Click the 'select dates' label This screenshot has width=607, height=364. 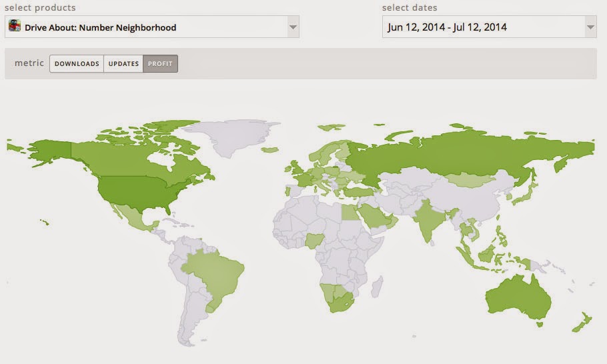(x=410, y=8)
